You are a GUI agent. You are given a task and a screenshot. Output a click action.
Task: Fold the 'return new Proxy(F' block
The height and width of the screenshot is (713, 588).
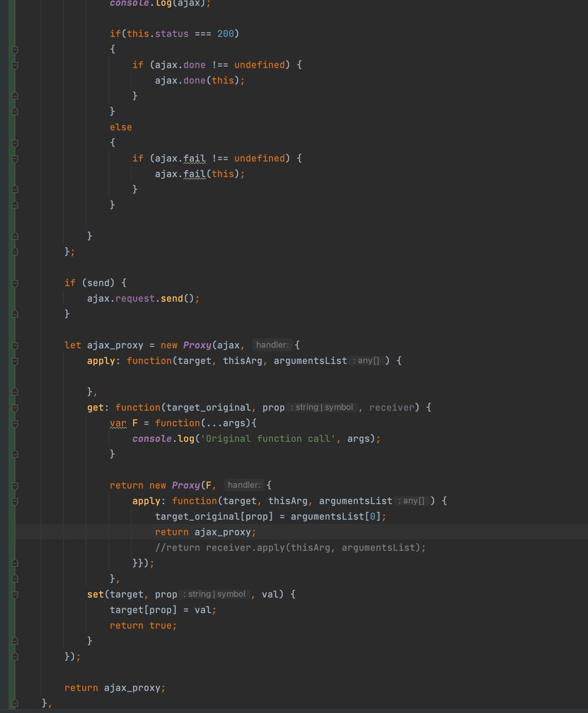(15, 486)
